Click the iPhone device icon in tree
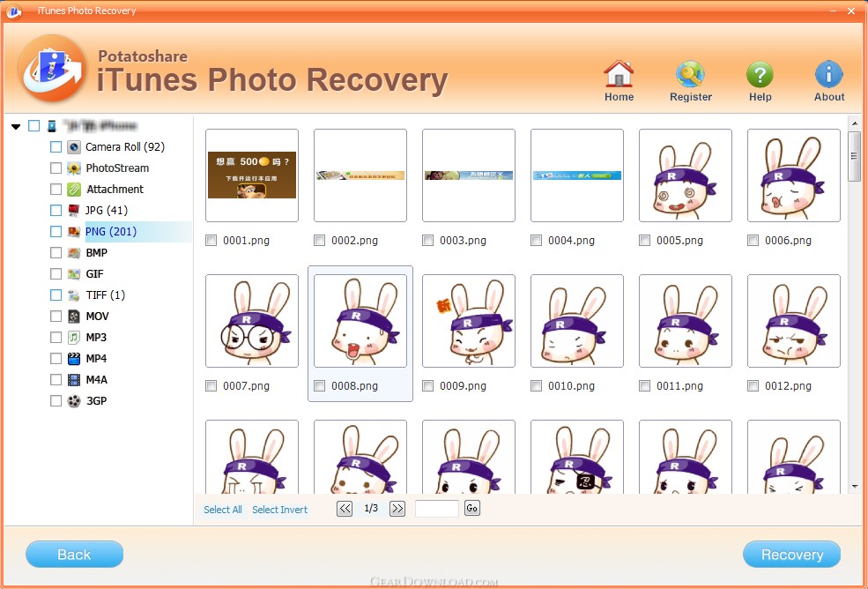The image size is (868, 589). tap(51, 126)
